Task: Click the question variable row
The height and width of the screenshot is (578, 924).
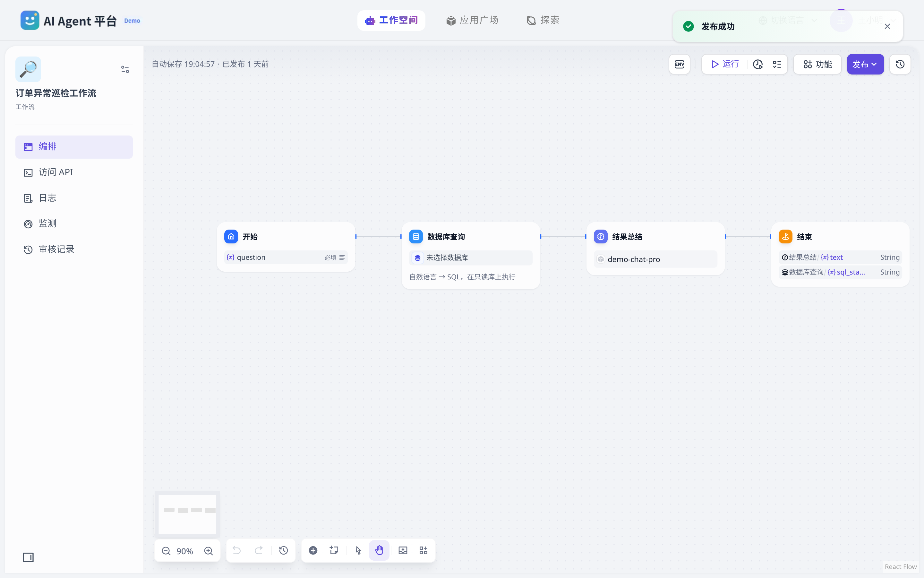Action: (286, 257)
